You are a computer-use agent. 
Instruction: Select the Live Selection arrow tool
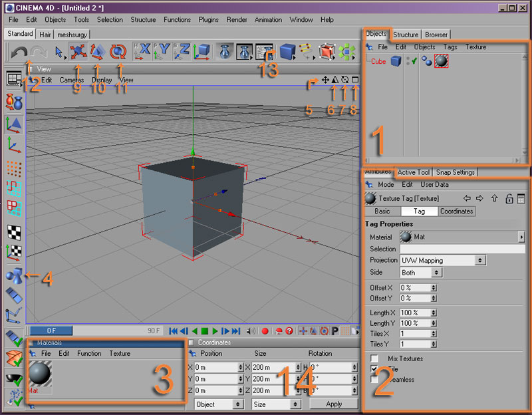click(59, 53)
